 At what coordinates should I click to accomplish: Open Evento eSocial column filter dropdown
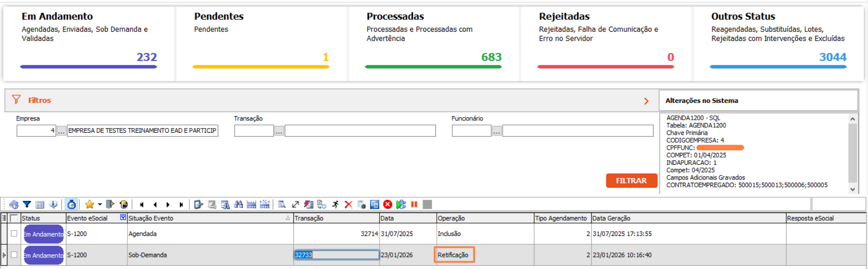tap(123, 218)
